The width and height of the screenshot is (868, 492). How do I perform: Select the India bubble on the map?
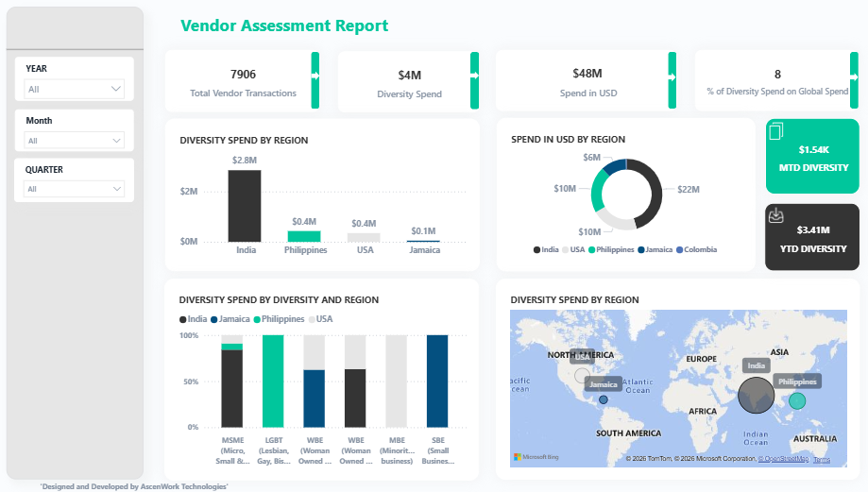pos(756,395)
